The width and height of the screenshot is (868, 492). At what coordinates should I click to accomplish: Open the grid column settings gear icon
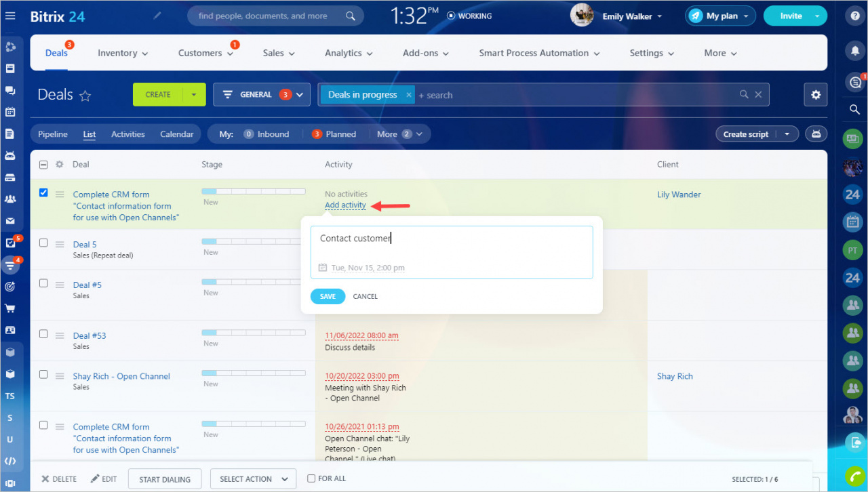[x=59, y=164]
